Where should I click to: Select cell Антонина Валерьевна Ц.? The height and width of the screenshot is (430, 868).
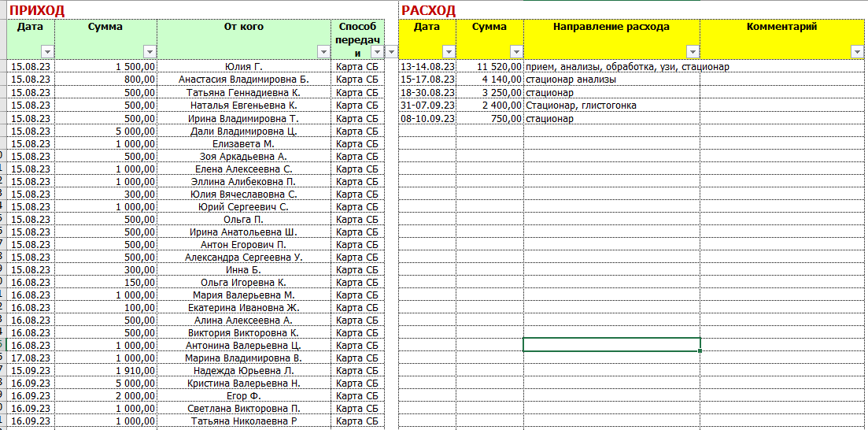pyautogui.click(x=244, y=345)
